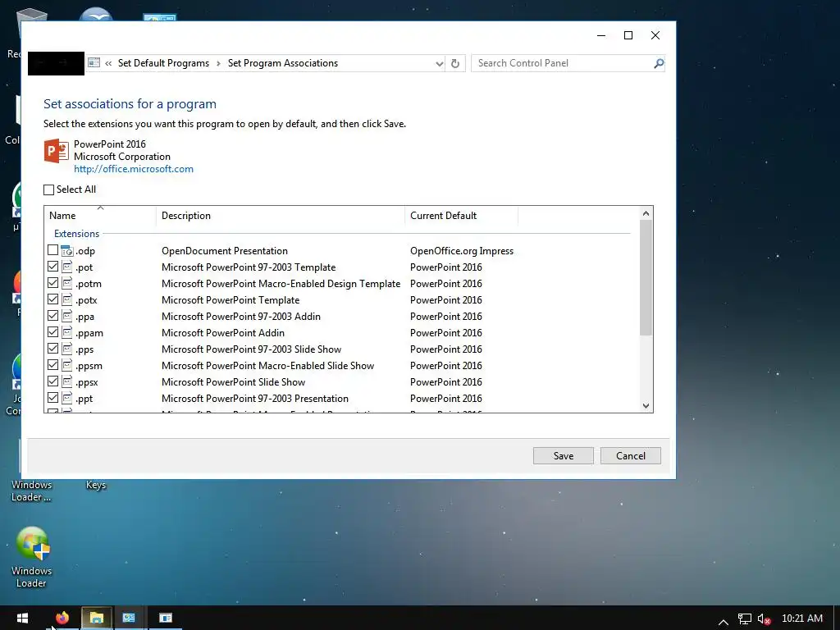This screenshot has width=840, height=630.
Task: Click the .ppa file type icon
Action: (67, 316)
